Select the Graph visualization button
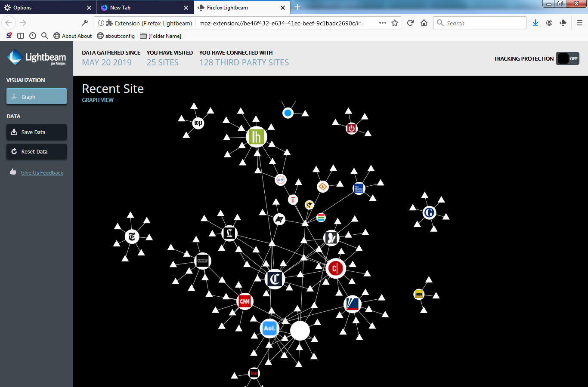The width and height of the screenshot is (588, 387). pos(37,96)
